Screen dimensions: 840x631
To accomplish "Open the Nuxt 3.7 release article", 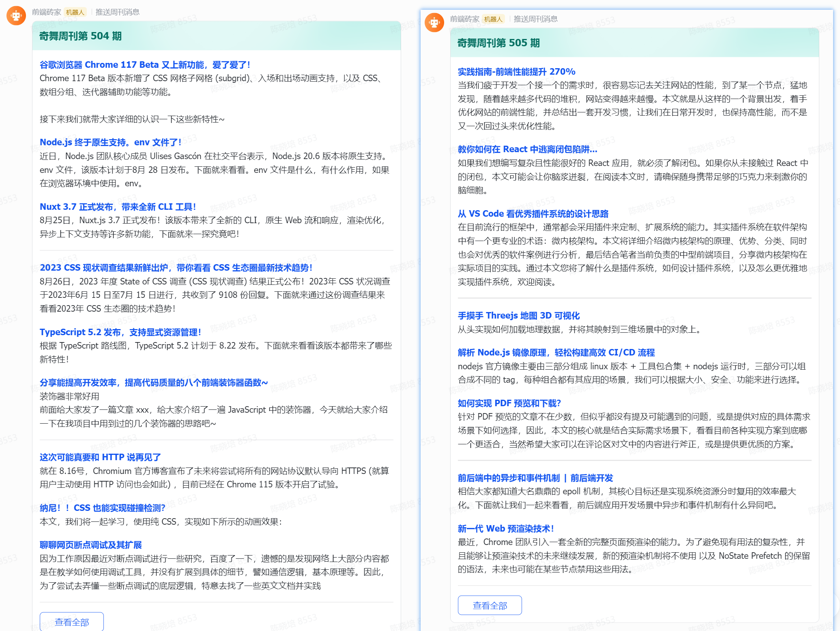I will [x=118, y=207].
